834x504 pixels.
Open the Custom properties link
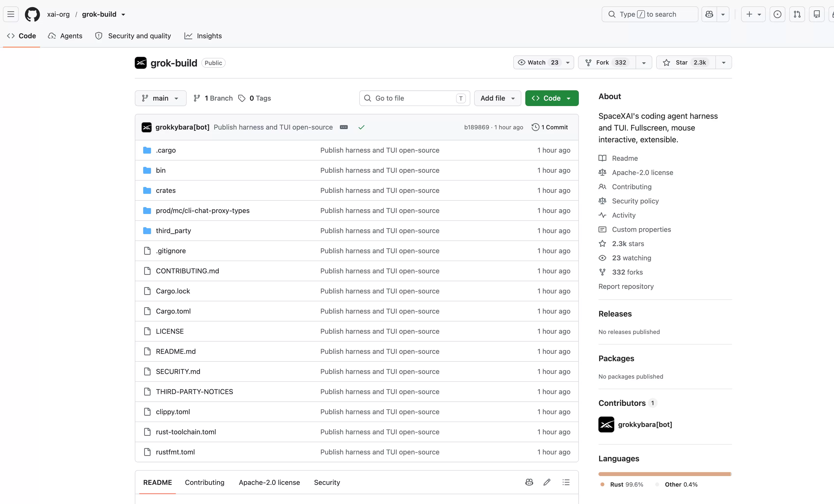pyautogui.click(x=641, y=229)
